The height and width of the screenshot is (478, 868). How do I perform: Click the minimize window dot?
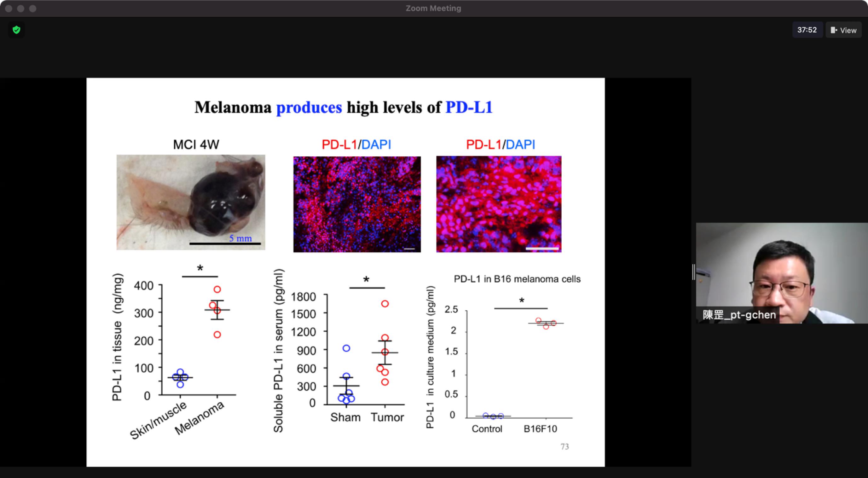(x=21, y=9)
